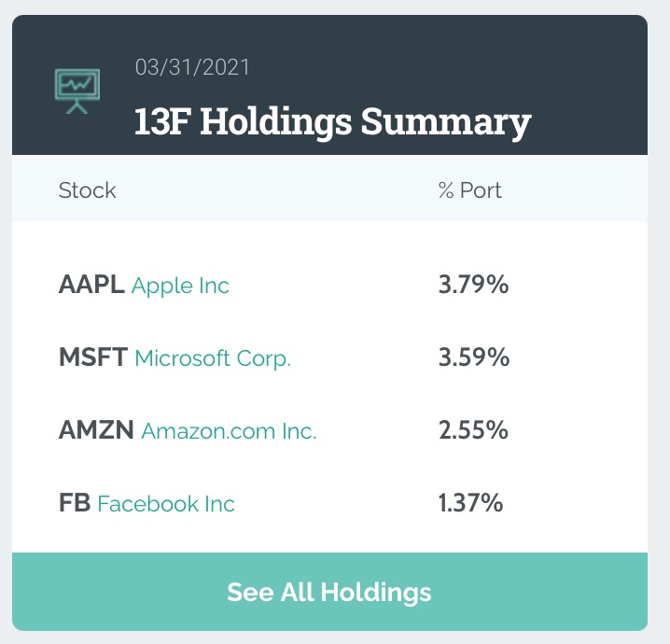Click the 2.55% portfolio value

(473, 431)
